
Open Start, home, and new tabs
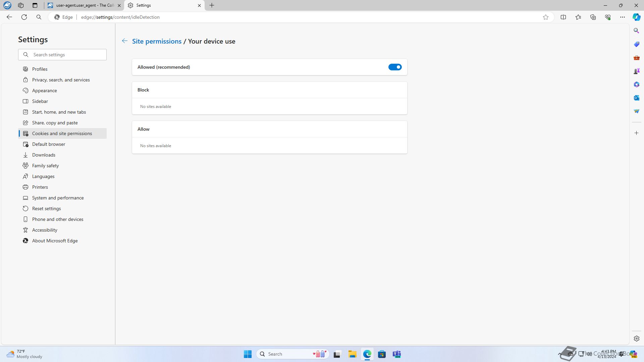click(62, 112)
